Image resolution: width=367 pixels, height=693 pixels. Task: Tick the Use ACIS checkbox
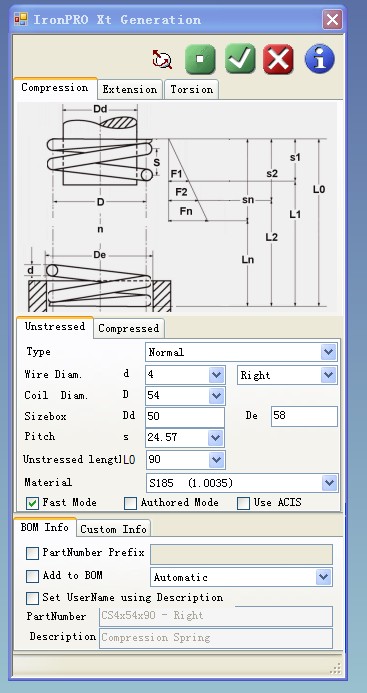point(243,503)
